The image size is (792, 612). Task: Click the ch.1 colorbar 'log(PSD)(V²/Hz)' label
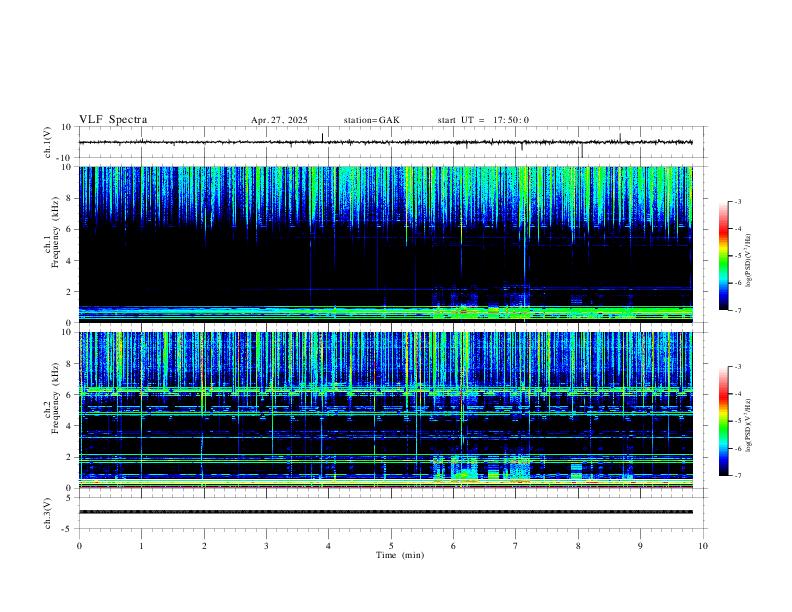[749, 261]
